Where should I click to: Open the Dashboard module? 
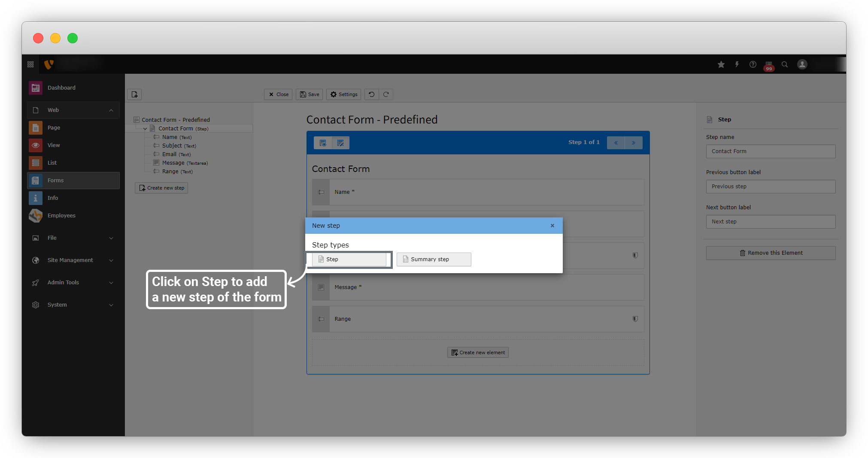coord(61,88)
